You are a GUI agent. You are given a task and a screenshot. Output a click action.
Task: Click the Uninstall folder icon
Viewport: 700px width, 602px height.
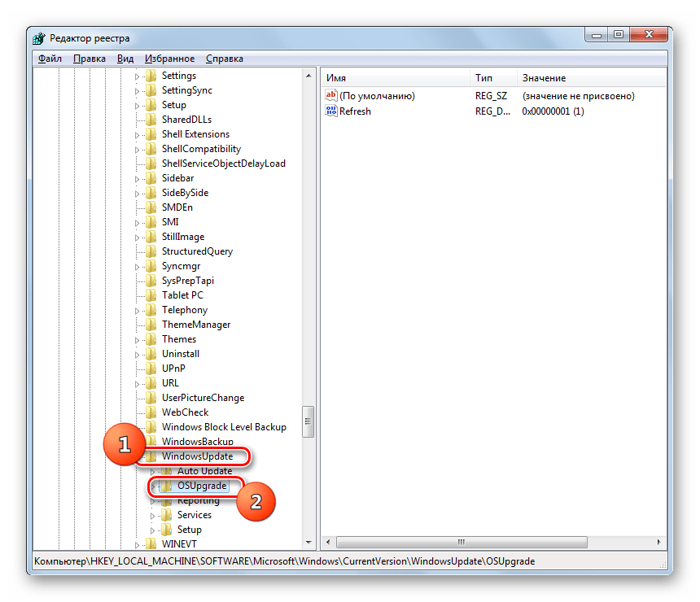pos(151,354)
